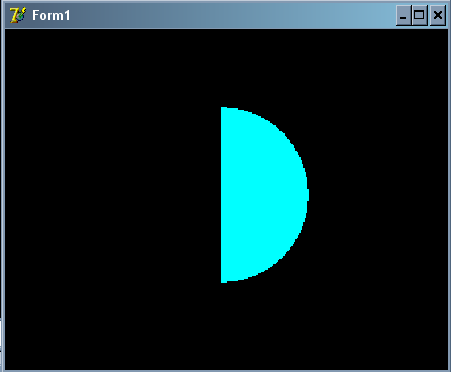Click the Form1 title text
451x372 pixels.
tap(51, 15)
